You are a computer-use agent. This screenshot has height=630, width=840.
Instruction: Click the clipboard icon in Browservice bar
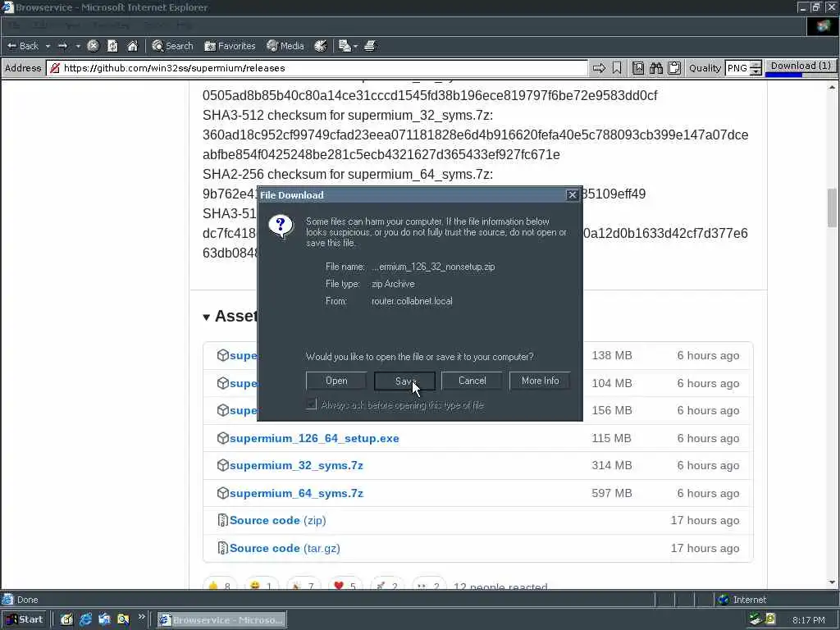(674, 68)
